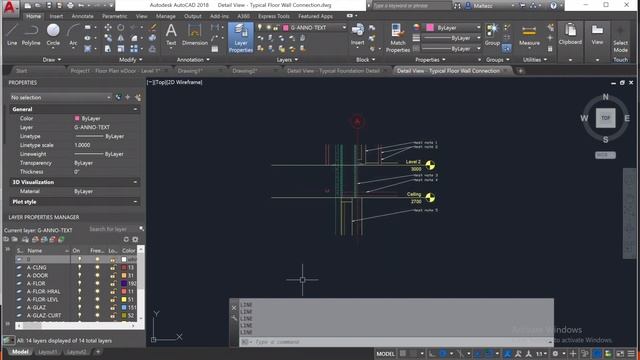Expand the Layers panel dropdown
640x360 pixels.
tap(287, 60)
